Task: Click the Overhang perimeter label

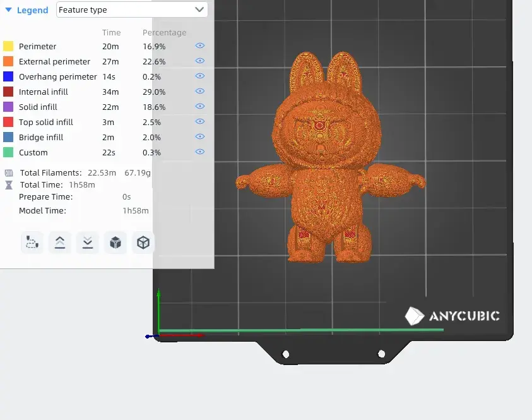Action: (57, 76)
